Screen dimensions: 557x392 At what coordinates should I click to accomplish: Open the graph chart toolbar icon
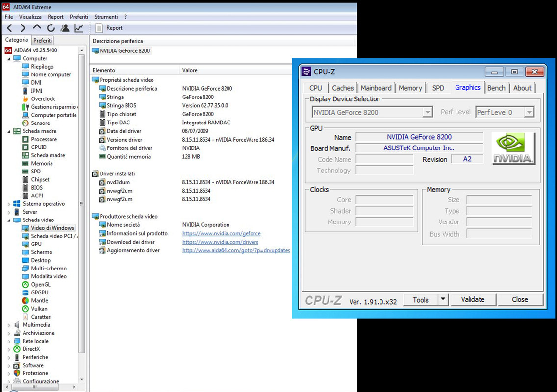pos(79,28)
